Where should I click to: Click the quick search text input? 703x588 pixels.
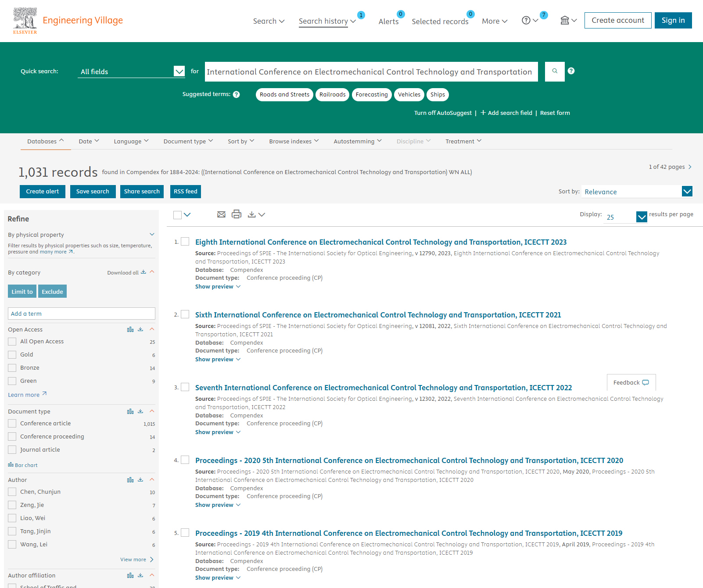pos(371,71)
